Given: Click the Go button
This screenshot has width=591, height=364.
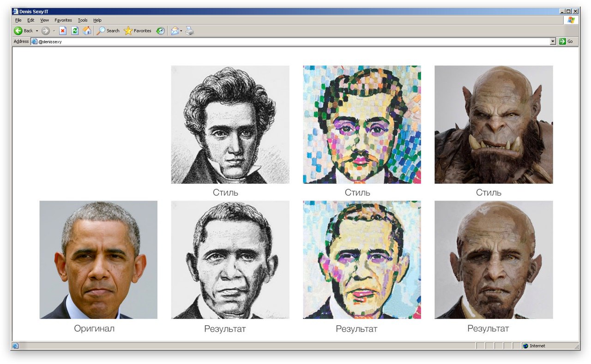Looking at the screenshot, I should pyautogui.click(x=566, y=42).
